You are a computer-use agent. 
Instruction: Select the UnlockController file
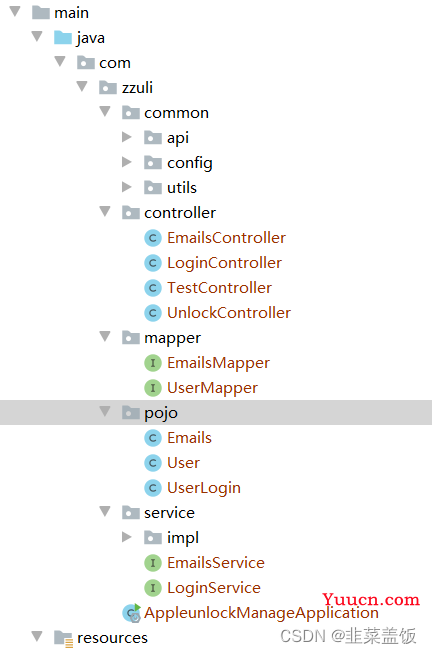[229, 313]
